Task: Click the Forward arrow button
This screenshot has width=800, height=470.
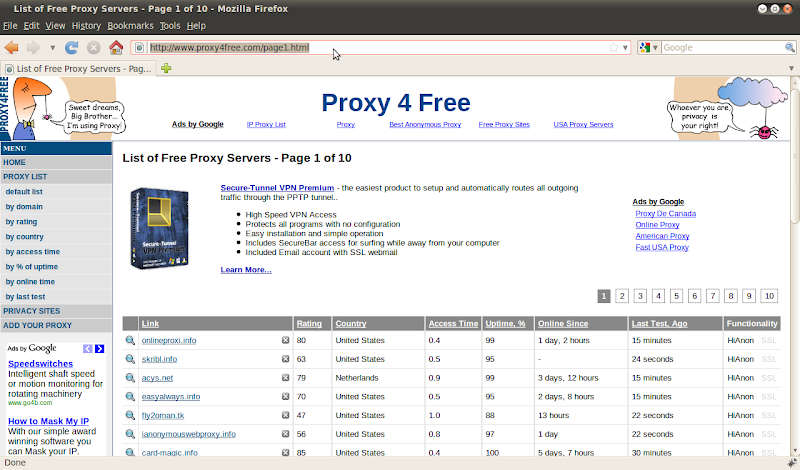Action: pos(34,48)
